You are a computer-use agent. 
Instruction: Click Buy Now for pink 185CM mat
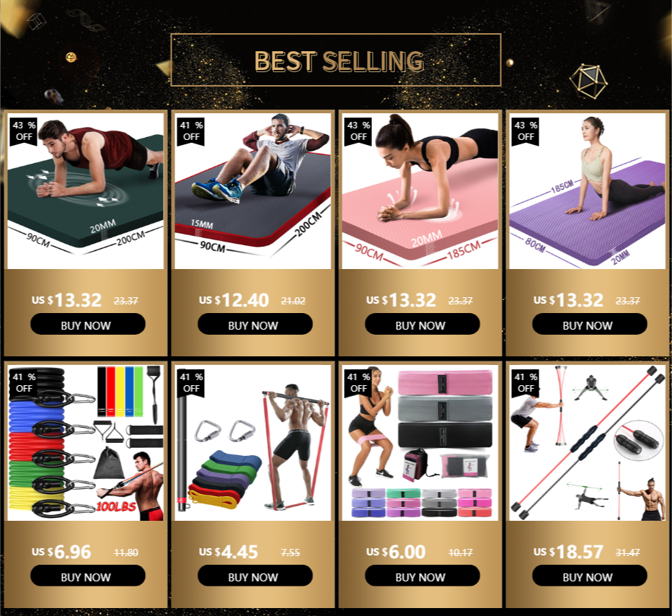(422, 324)
